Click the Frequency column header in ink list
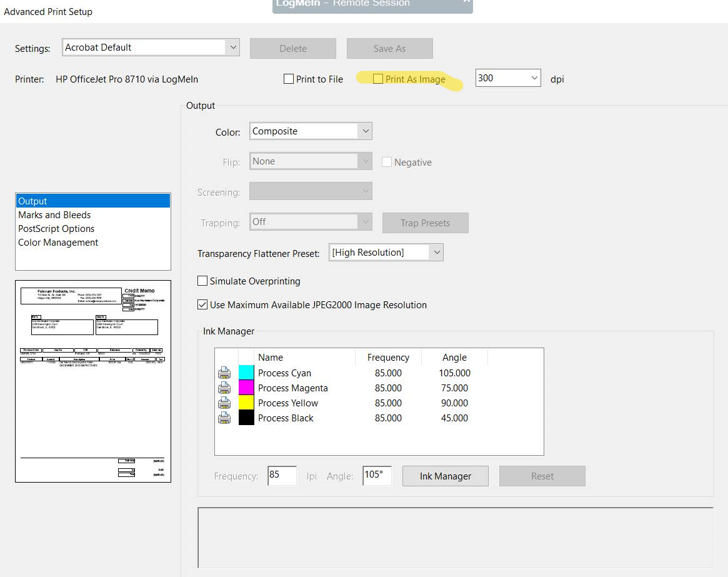Screen dimensions: 728x577 pyautogui.click(x=388, y=357)
